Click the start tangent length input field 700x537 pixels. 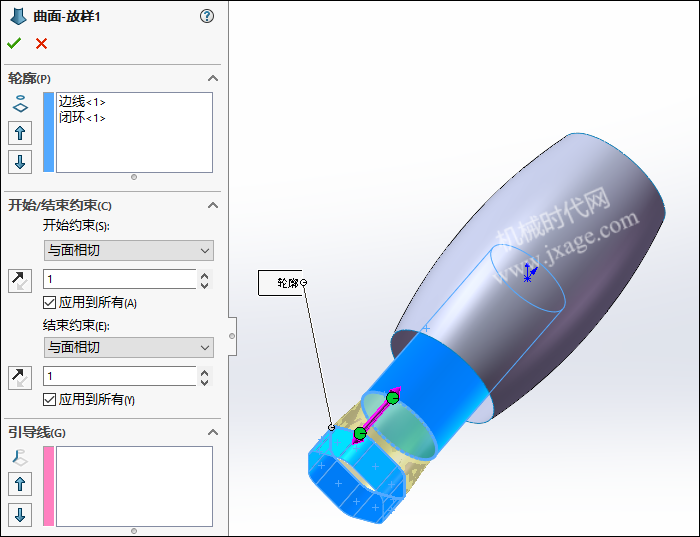tap(120, 279)
